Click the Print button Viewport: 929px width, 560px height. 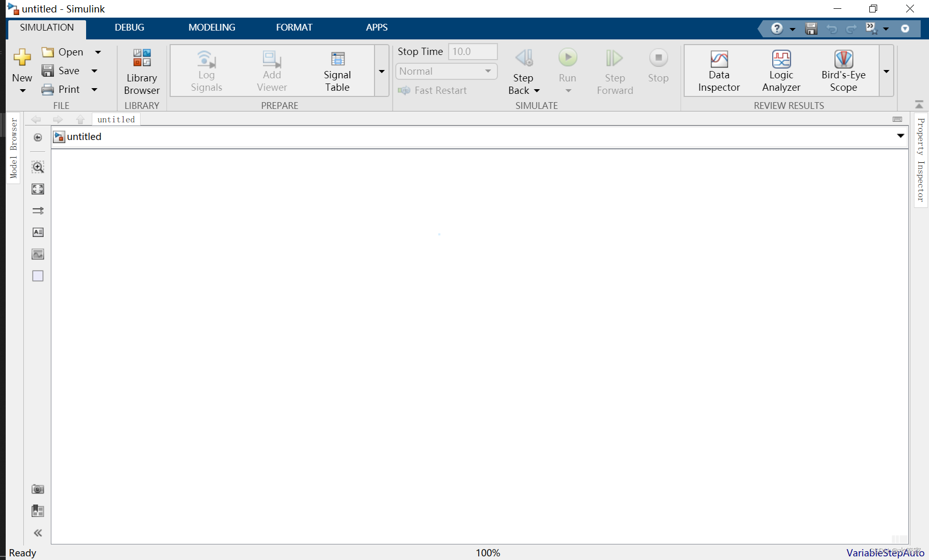[x=61, y=89]
